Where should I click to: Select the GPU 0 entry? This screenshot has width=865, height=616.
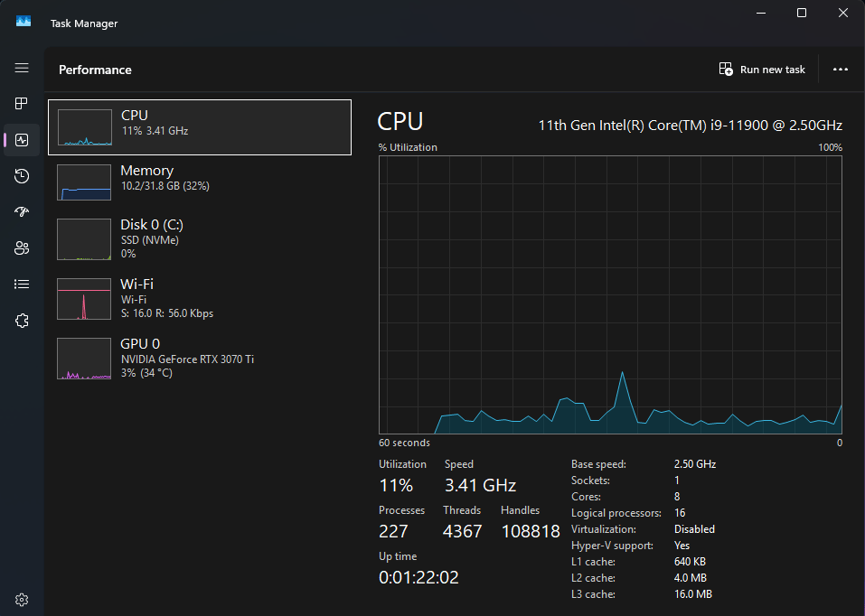pyautogui.click(x=200, y=358)
